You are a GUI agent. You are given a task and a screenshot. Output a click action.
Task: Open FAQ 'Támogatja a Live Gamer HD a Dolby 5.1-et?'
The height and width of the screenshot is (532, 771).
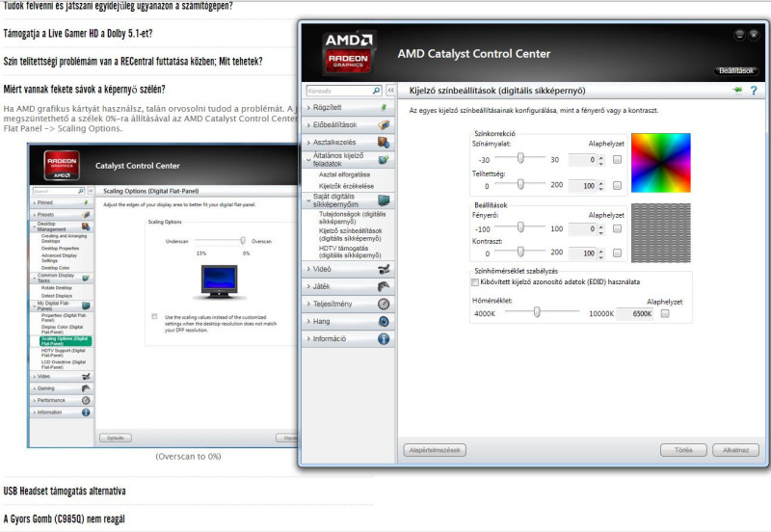tap(78, 34)
